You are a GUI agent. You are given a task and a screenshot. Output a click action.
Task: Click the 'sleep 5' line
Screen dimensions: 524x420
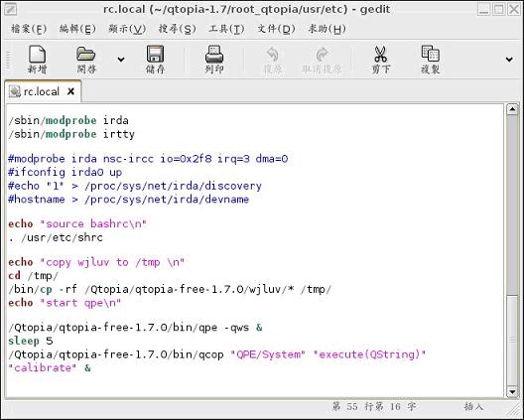click(31, 341)
